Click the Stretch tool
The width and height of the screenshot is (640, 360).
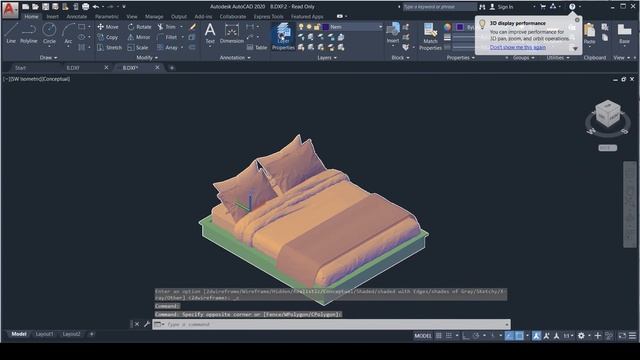tap(109, 48)
